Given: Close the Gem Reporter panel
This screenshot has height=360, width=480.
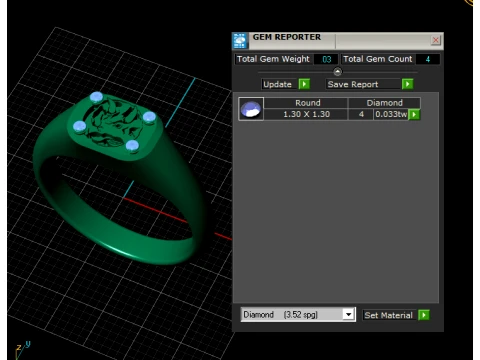Looking at the screenshot, I should coord(435,40).
